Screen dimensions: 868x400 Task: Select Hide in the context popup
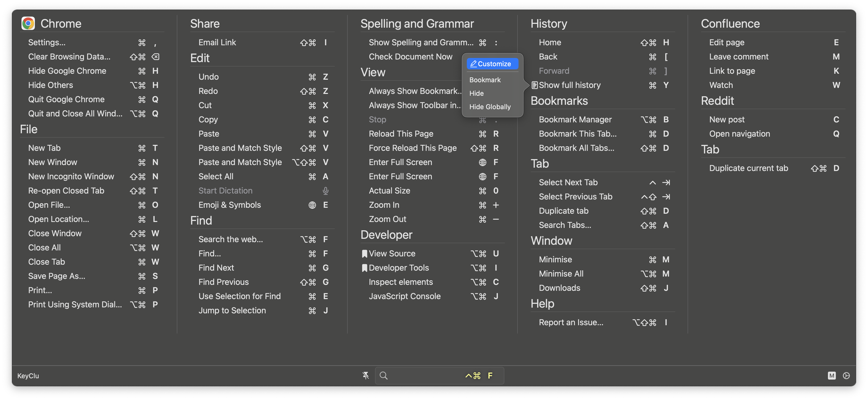(476, 93)
